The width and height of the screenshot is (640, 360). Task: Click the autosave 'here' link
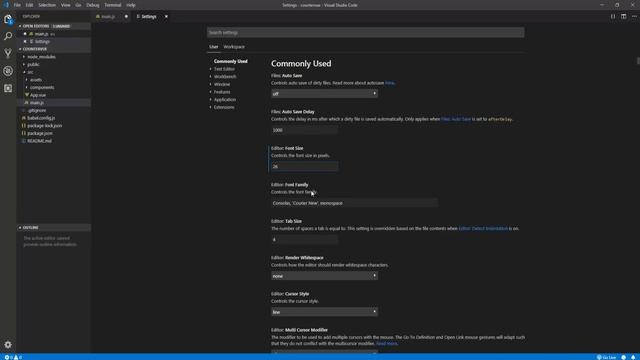(x=389, y=83)
